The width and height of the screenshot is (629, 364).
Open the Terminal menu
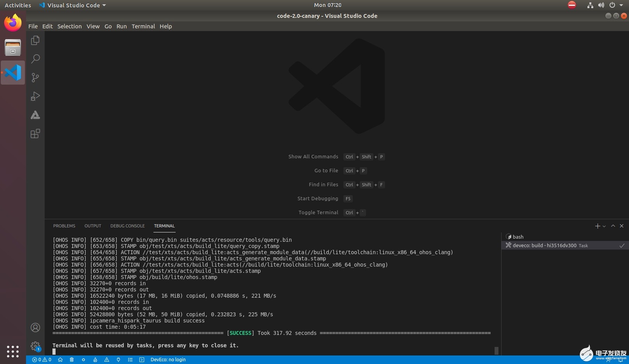click(x=143, y=26)
